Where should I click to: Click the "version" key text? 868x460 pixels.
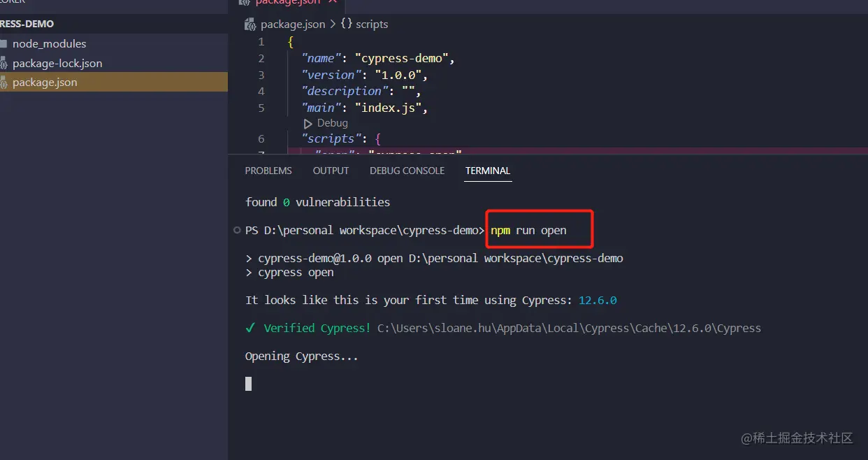tap(331, 75)
